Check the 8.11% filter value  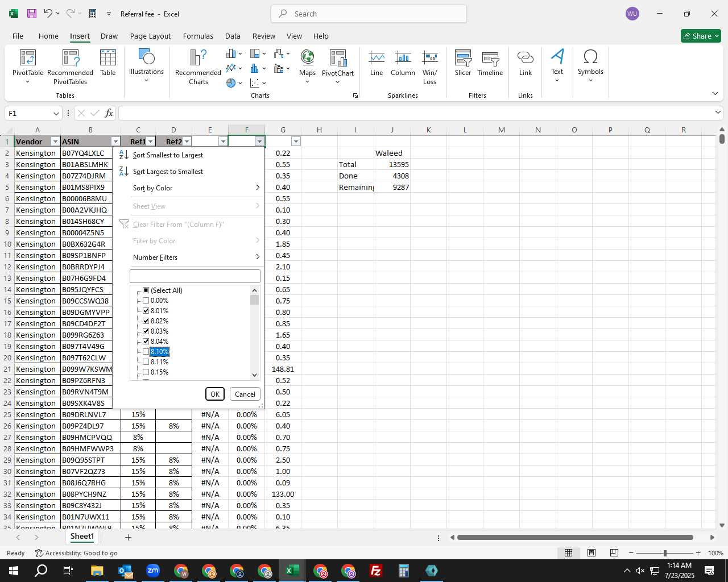(146, 362)
